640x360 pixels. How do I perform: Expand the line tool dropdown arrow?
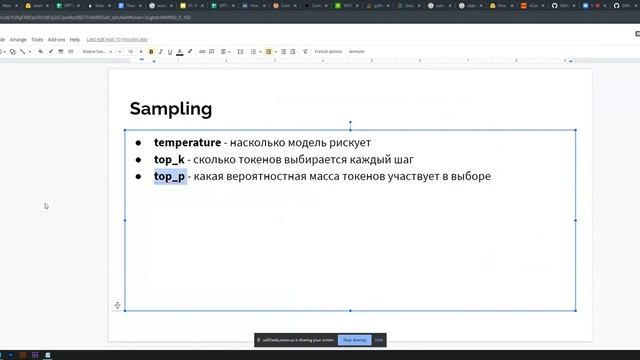pyautogui.click(x=29, y=52)
